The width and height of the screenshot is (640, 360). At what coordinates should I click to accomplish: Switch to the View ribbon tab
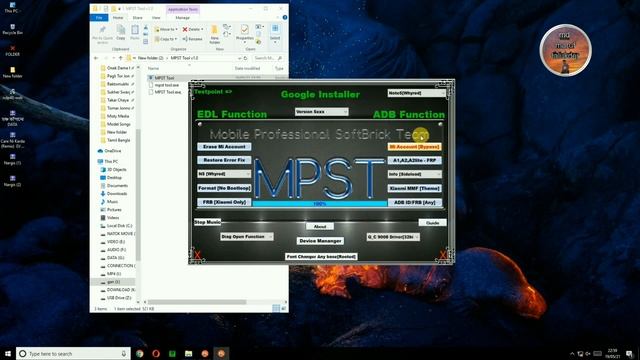tap(156, 18)
